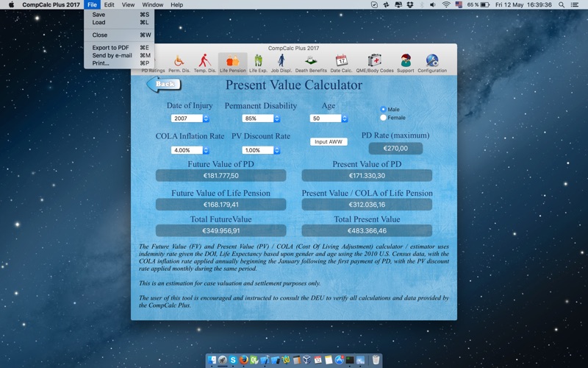
Task: Click the Total Future Value €349.956,91
Action: click(221, 230)
